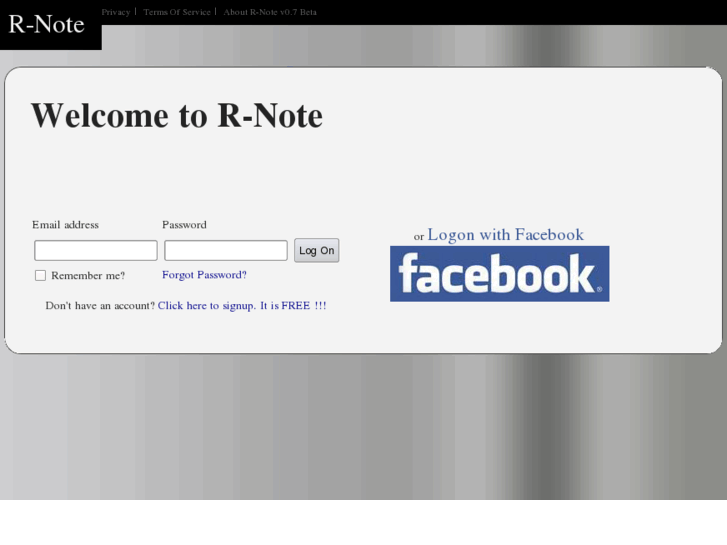
Task: Open the Privacy link
Action: pyautogui.click(x=116, y=12)
